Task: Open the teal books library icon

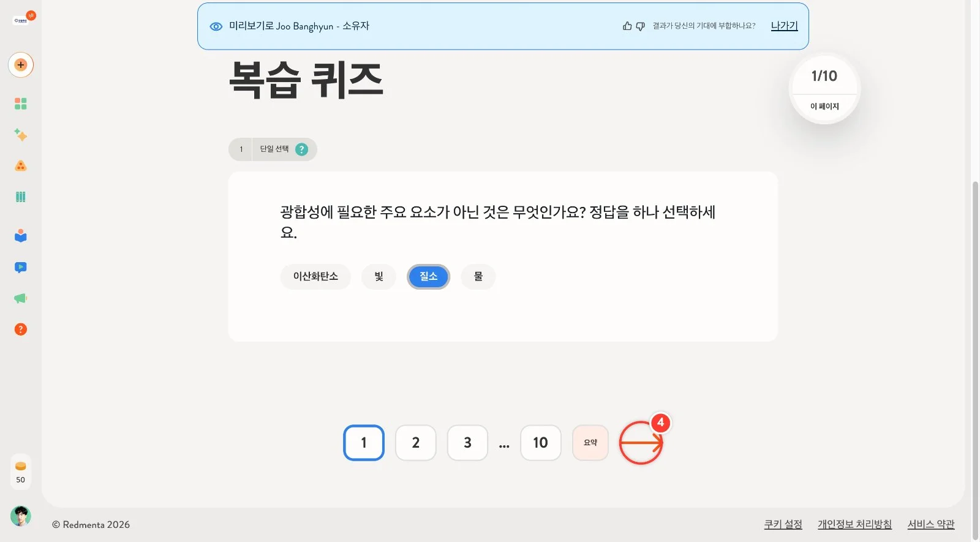Action: (x=21, y=197)
